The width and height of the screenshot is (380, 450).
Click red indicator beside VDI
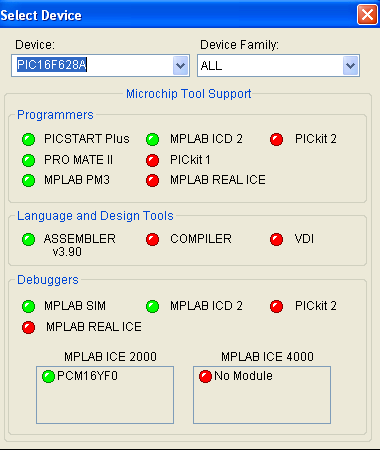pos(277,239)
